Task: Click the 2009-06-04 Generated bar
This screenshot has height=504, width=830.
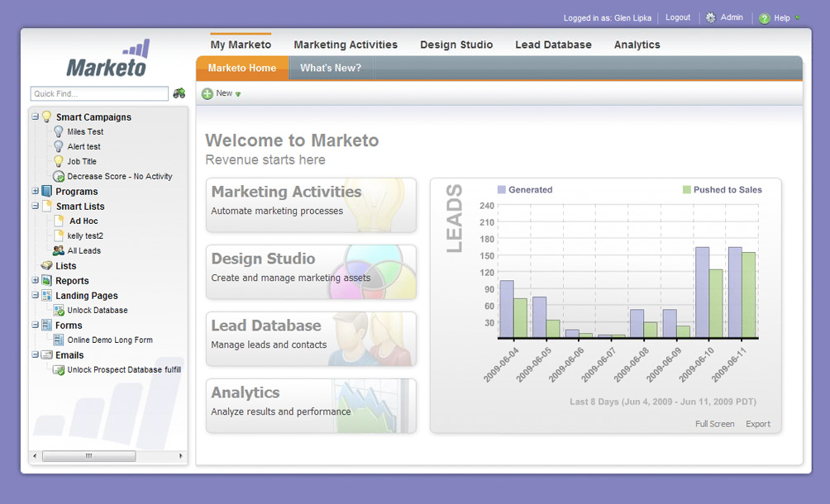Action: point(507,309)
